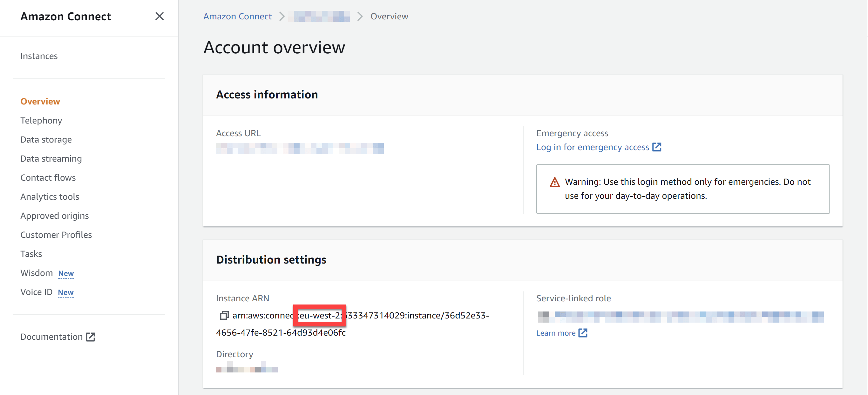
Task: Click the Instance ARN text value
Action: coord(353,324)
